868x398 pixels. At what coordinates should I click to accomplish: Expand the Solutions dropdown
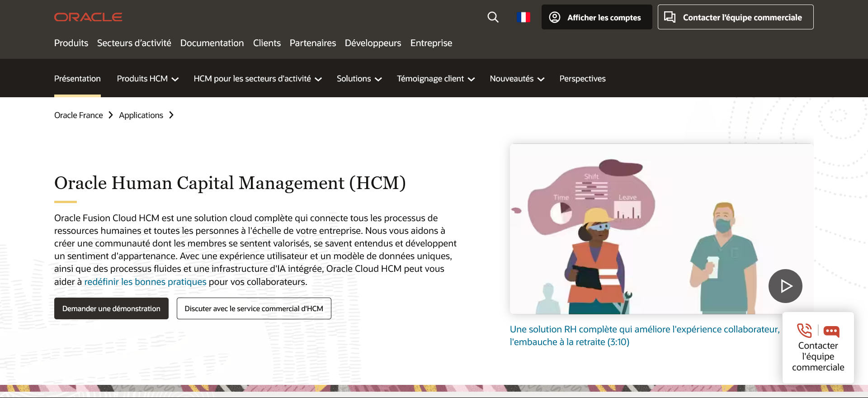pos(359,79)
